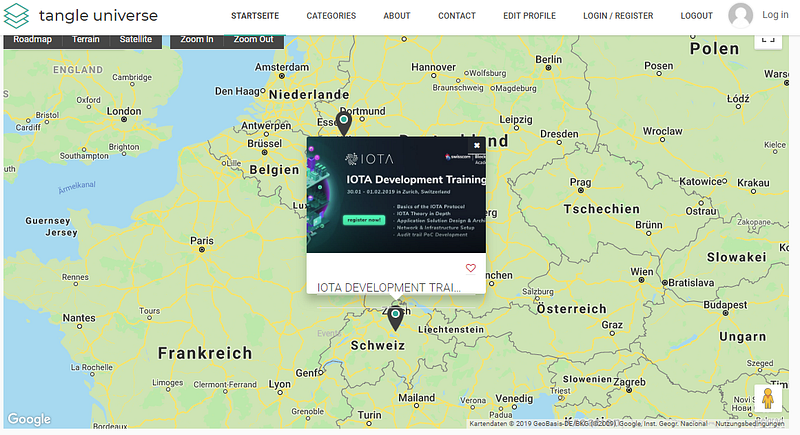Click LOGOUT in the navigation bar
The height and width of the screenshot is (435, 800).
[x=696, y=16]
